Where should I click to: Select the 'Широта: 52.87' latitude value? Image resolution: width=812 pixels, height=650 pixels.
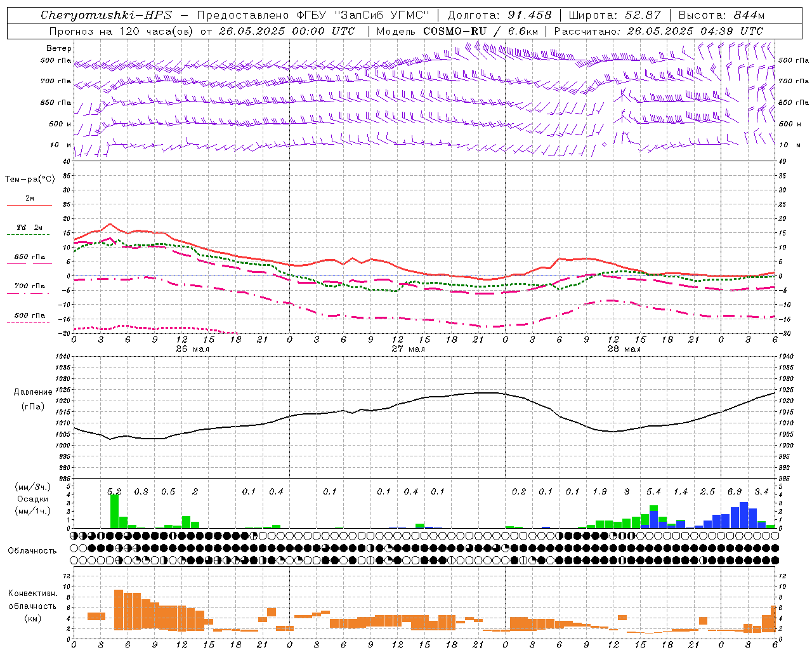pyautogui.click(x=615, y=15)
